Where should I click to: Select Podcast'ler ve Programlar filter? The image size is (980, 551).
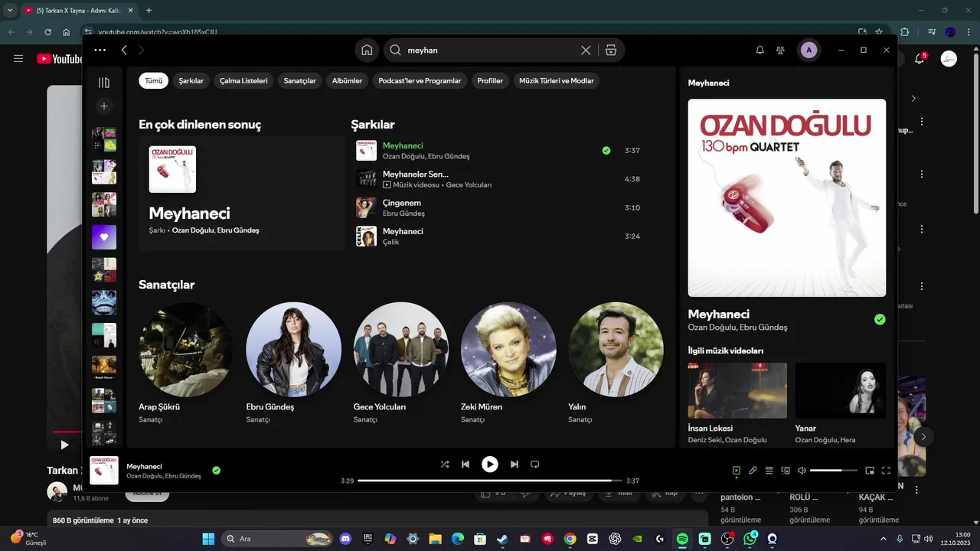coord(420,80)
